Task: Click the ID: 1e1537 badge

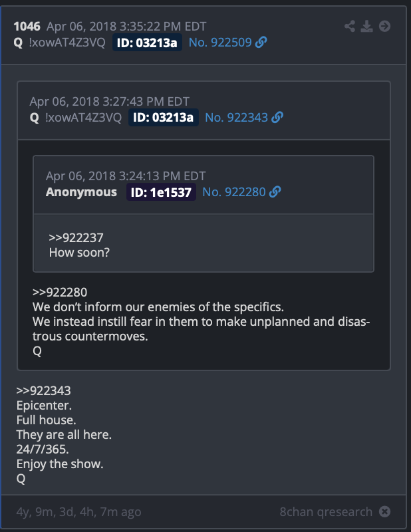Action: tap(161, 192)
